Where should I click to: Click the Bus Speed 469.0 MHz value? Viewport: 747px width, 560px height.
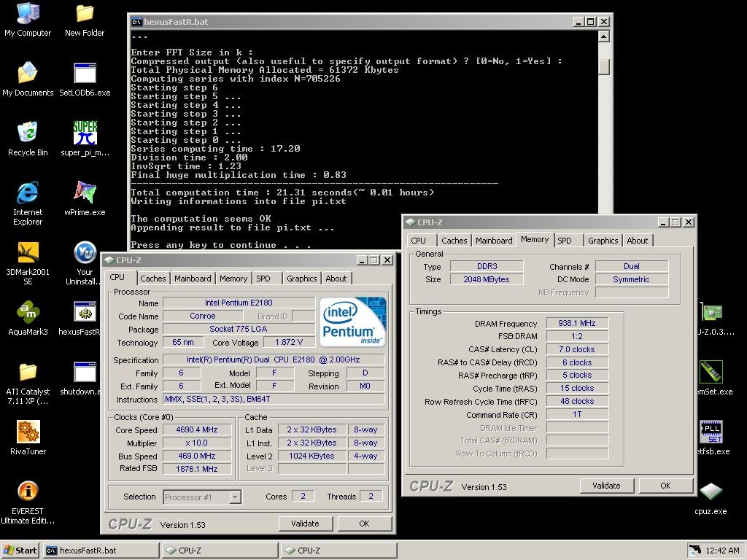pyautogui.click(x=197, y=456)
